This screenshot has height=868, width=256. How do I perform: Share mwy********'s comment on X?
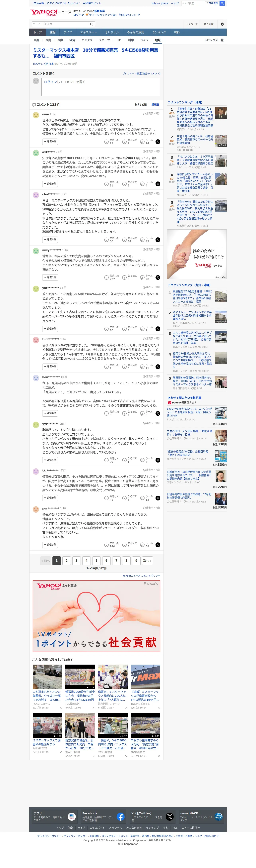pos(158,277)
